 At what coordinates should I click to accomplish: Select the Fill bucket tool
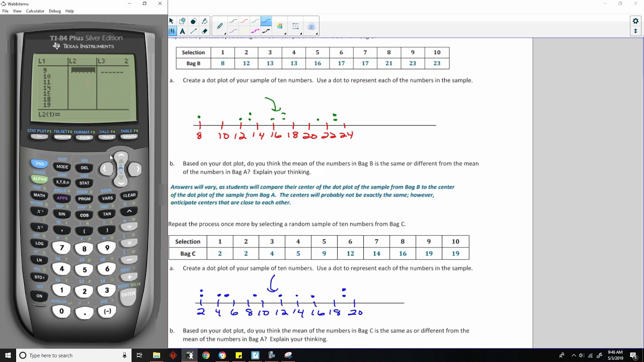[204, 21]
